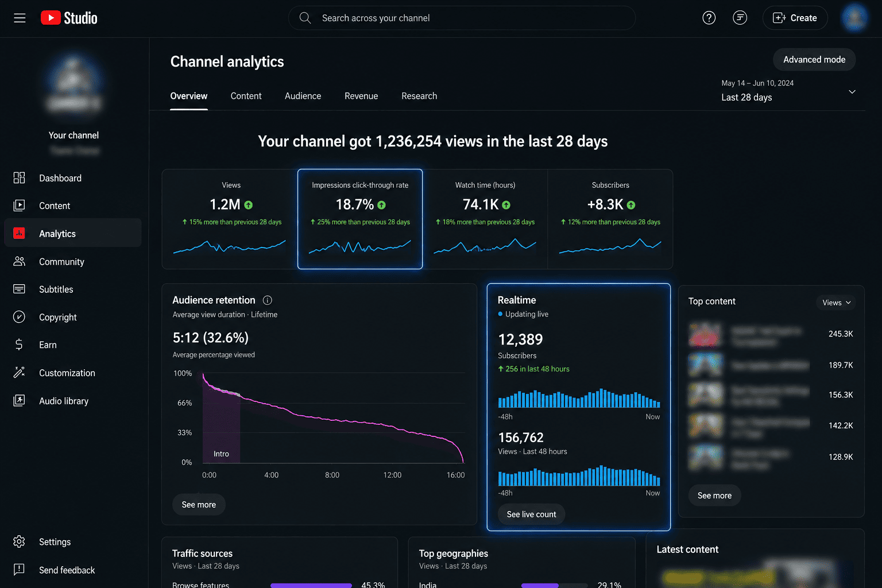
Task: Click the 48-hour views realtime bar chart
Action: pyautogui.click(x=579, y=476)
